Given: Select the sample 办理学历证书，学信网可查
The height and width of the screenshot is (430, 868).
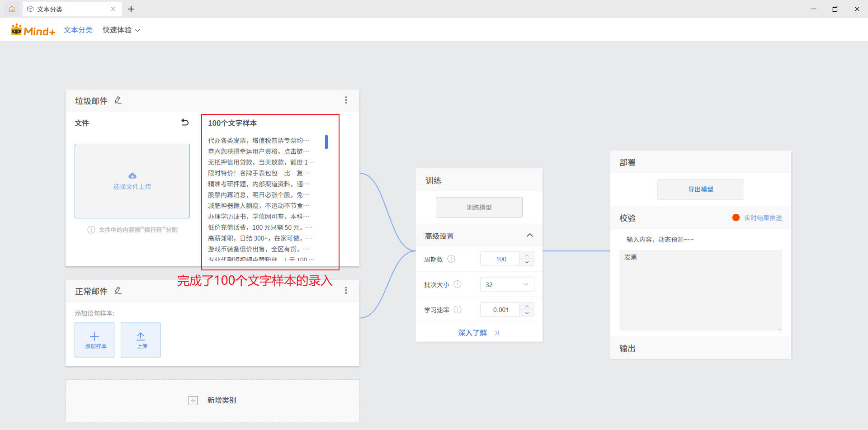Looking at the screenshot, I should (259, 217).
